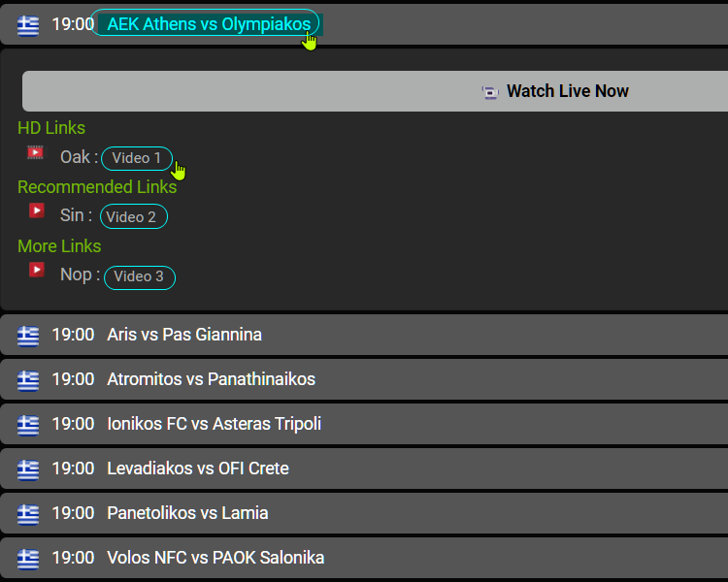The width and height of the screenshot is (728, 582).
Task: Collapse the AEK Athens vs Olympiakos row
Action: pos(209,24)
